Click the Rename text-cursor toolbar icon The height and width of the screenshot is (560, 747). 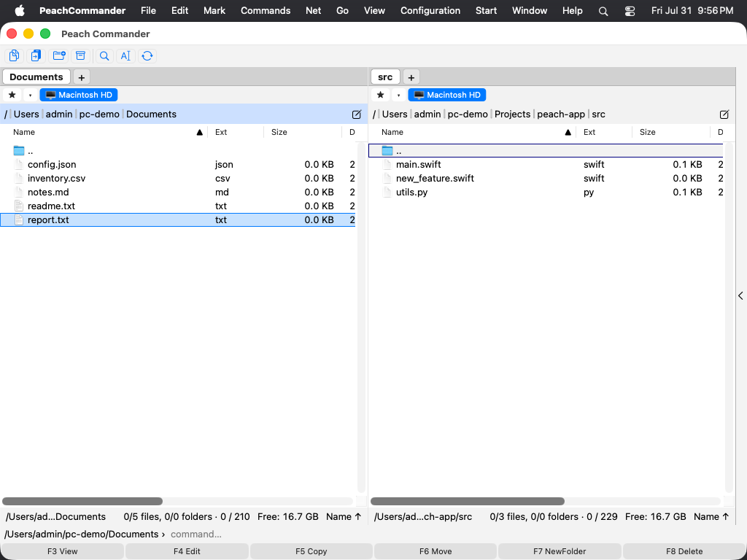point(125,55)
